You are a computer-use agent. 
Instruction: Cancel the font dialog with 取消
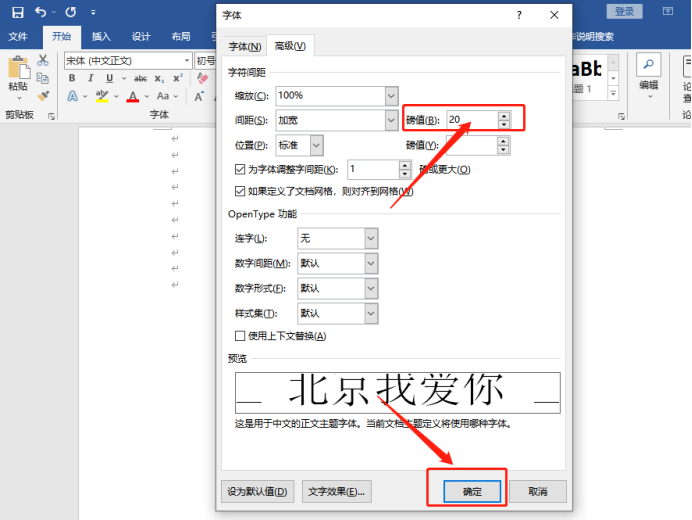tap(538, 491)
